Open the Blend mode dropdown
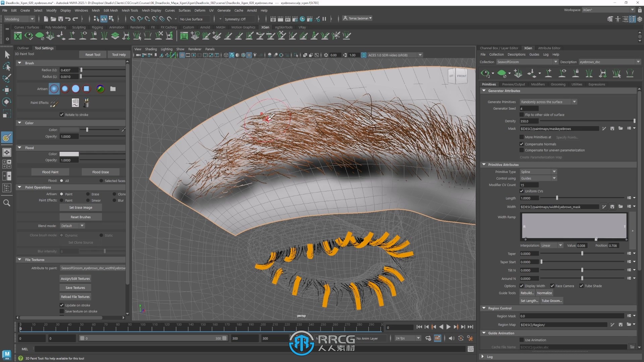The height and width of the screenshot is (362, 644). (72, 226)
